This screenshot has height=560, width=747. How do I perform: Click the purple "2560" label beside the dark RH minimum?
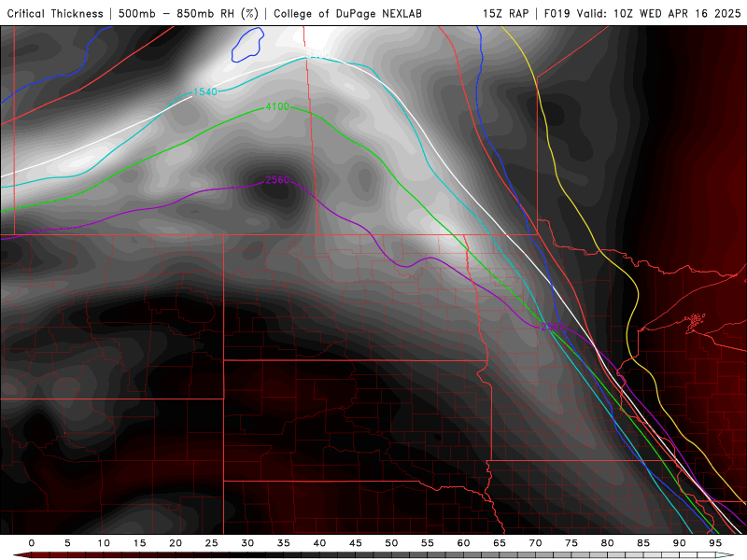click(x=277, y=179)
